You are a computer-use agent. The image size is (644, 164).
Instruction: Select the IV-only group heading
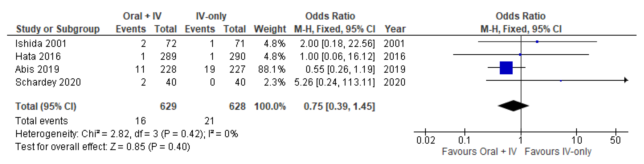[211, 16]
